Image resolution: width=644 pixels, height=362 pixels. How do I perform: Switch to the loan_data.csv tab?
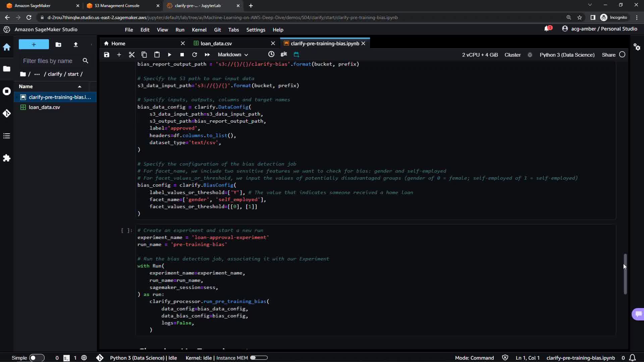pos(216,44)
